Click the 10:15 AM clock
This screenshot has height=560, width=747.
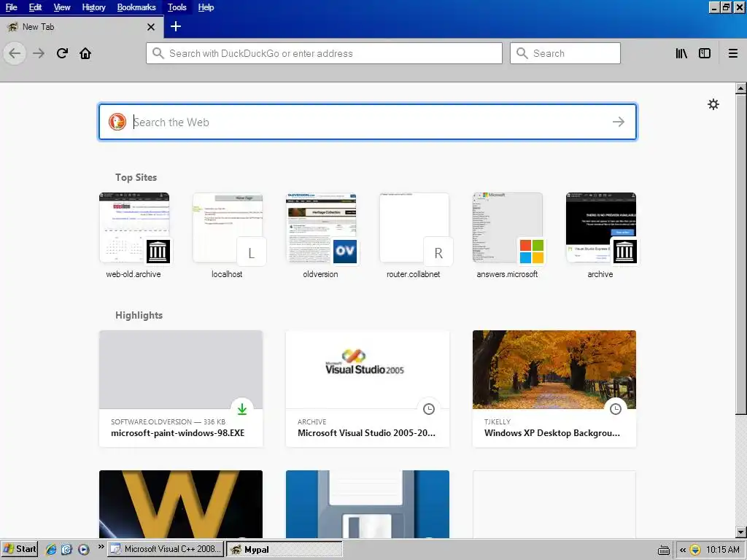(x=723, y=550)
